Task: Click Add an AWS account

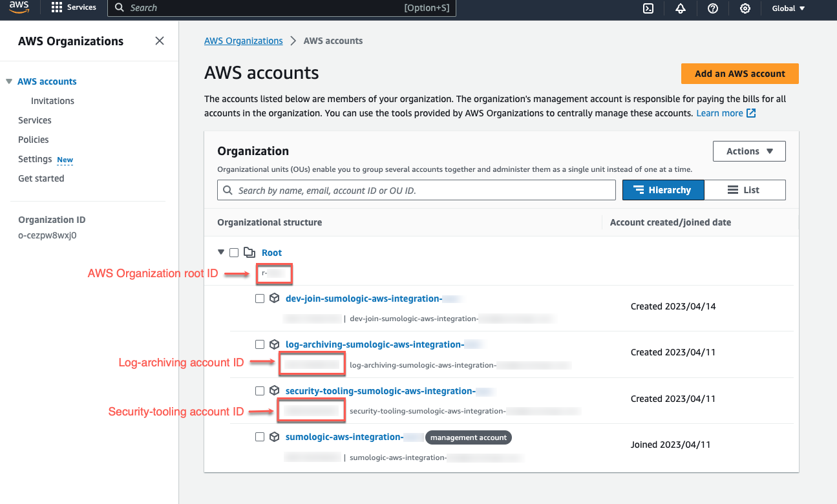Action: [x=739, y=73]
